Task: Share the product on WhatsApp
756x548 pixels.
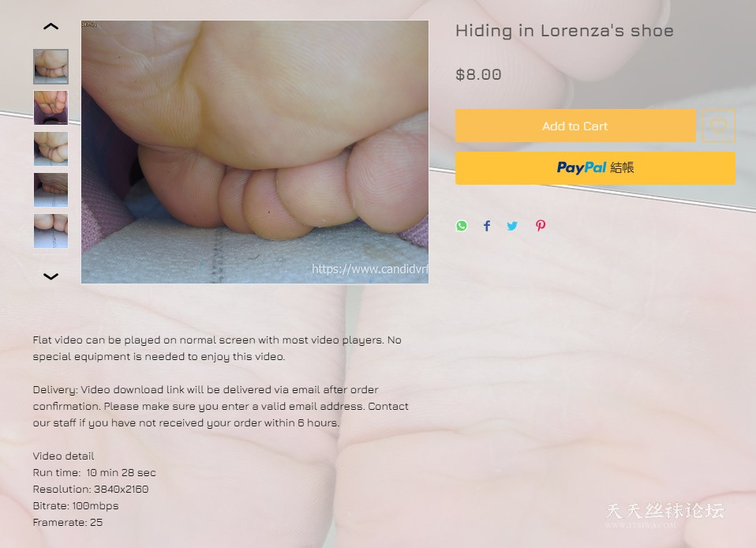Action: [x=462, y=226]
